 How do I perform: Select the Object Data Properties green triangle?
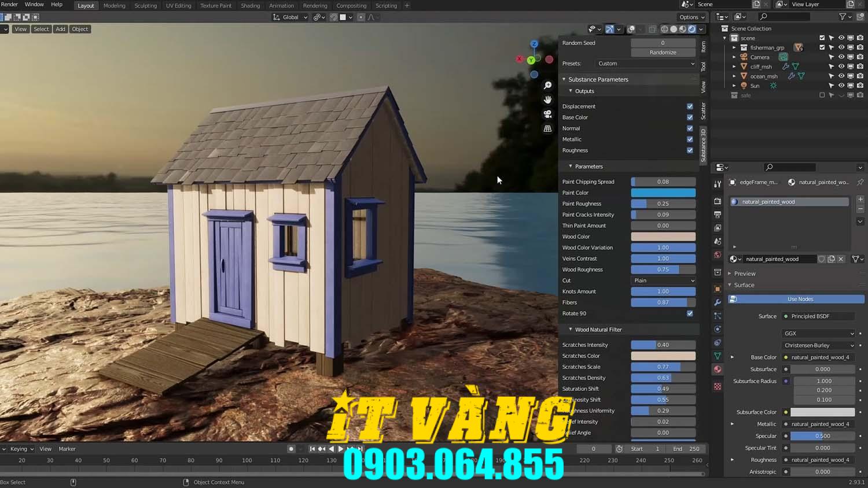(717, 357)
